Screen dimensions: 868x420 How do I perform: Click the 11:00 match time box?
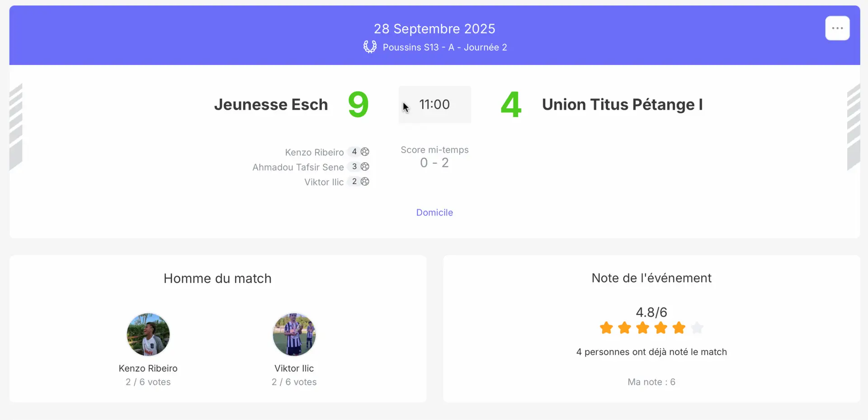pos(434,105)
